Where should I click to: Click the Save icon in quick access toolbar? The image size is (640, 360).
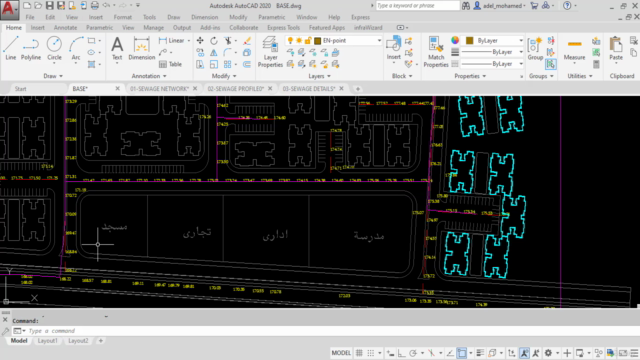(x=49, y=5)
